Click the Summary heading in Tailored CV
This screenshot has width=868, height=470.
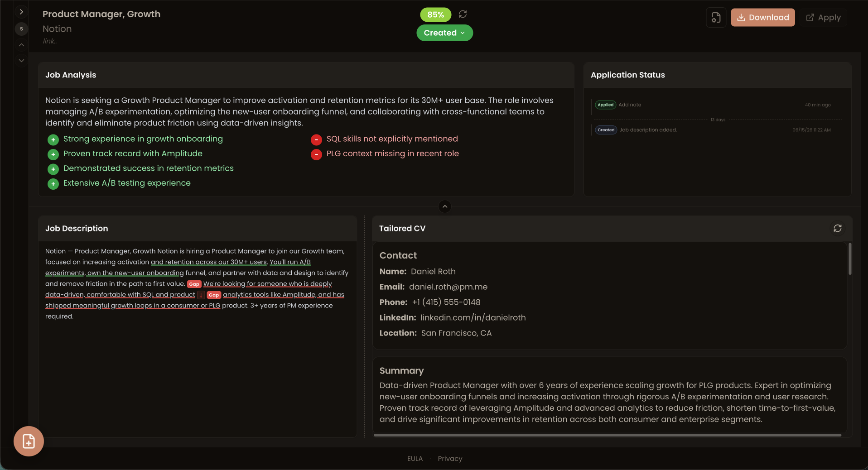(402, 370)
